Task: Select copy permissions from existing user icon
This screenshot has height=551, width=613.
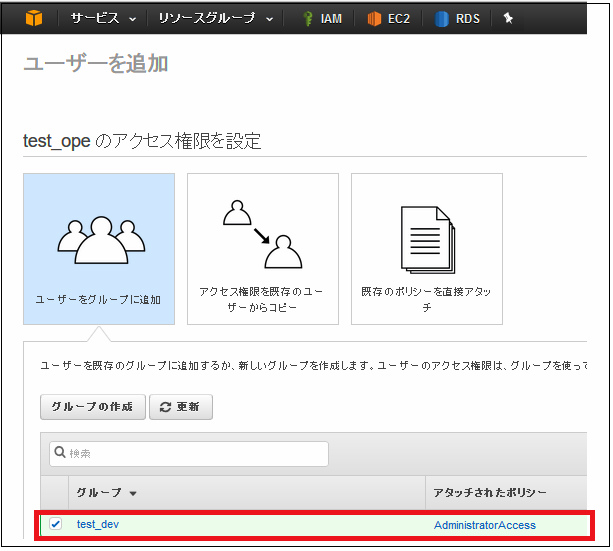Action: click(x=261, y=235)
